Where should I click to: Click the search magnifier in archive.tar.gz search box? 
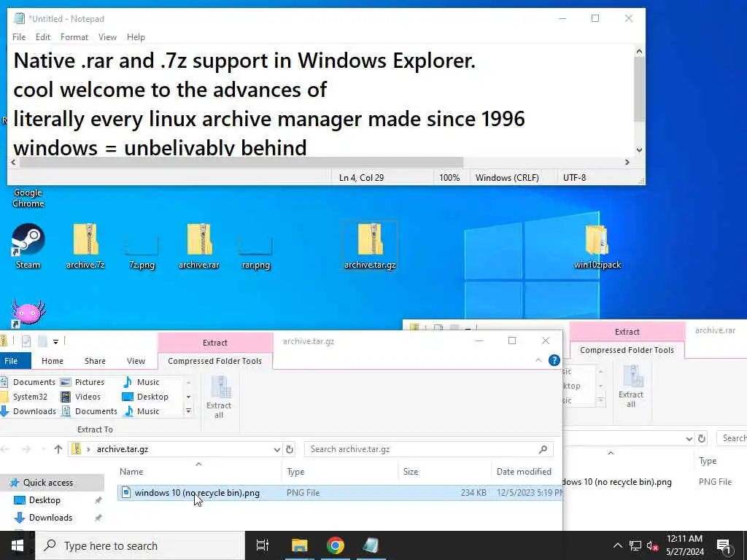543,449
